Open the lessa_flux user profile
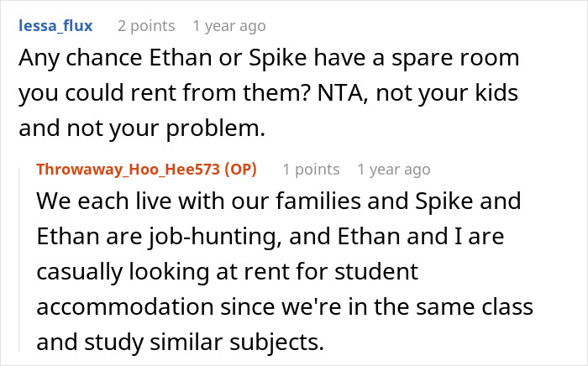This screenshot has width=588, height=366. click(55, 26)
